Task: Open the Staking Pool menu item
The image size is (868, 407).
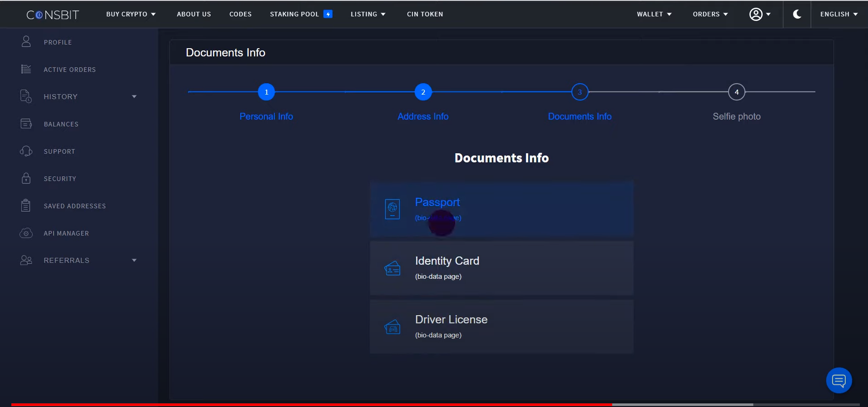Action: pos(294,14)
